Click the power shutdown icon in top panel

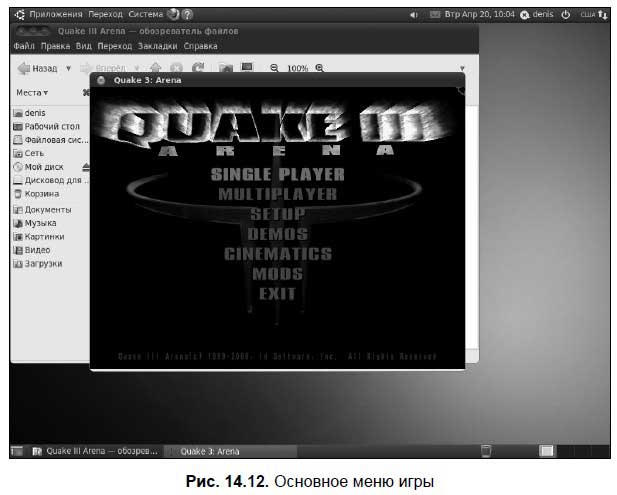tap(566, 16)
